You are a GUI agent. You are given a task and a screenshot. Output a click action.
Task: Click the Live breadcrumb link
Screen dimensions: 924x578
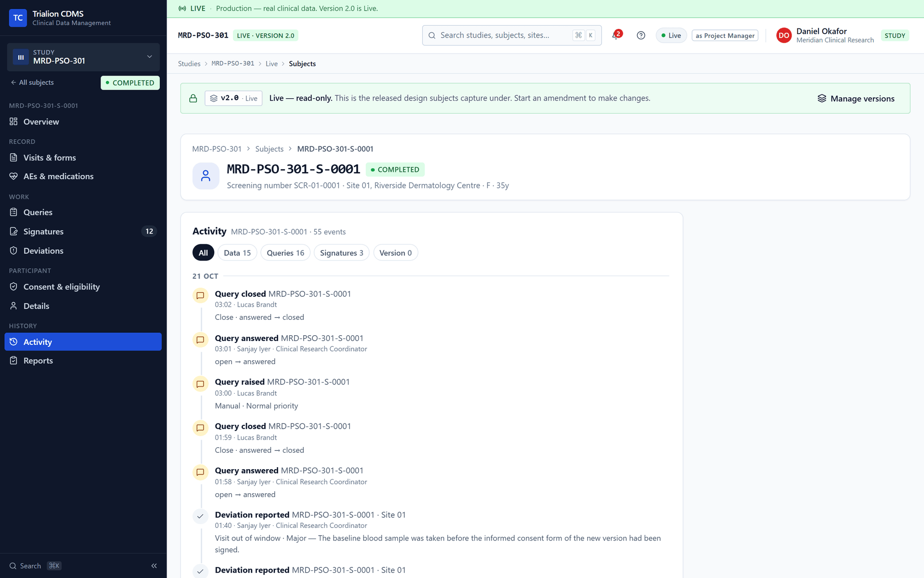coord(271,64)
